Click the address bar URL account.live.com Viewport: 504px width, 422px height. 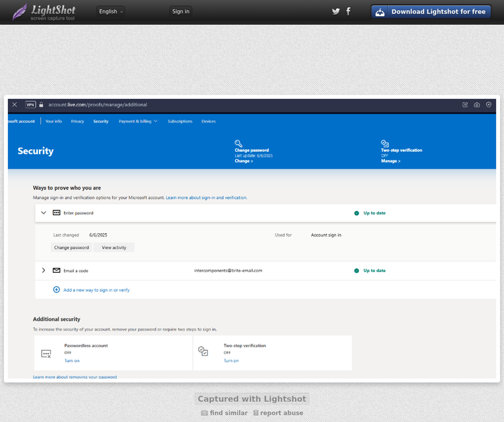tap(97, 104)
